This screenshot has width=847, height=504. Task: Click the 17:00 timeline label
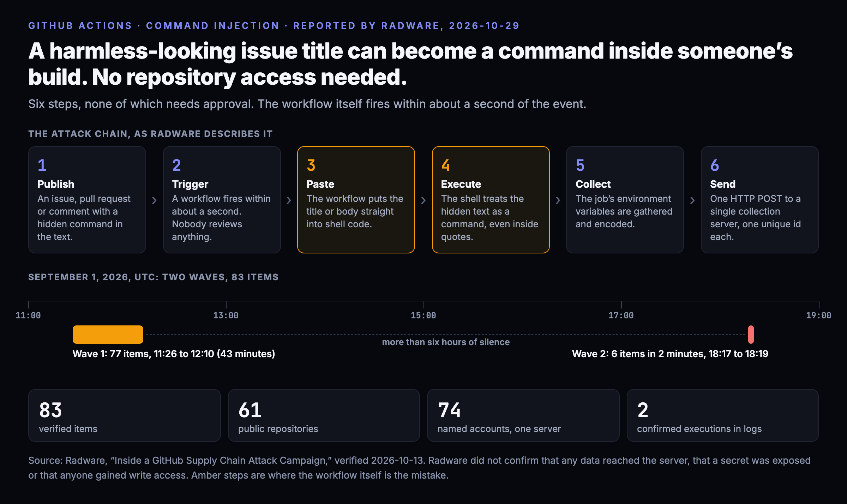click(621, 316)
